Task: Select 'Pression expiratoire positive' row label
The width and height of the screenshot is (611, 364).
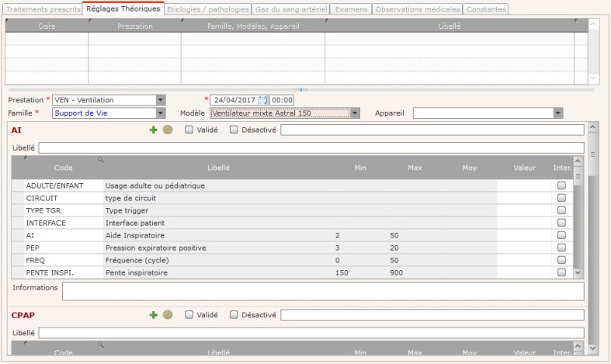Action: click(155, 248)
